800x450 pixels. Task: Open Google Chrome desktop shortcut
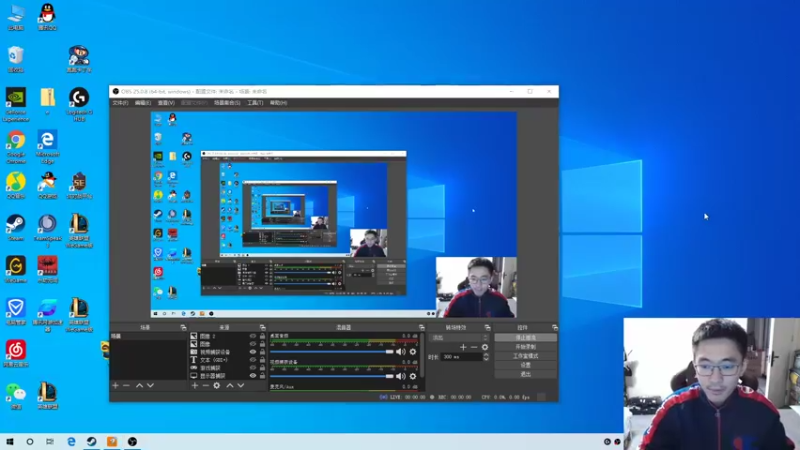click(x=16, y=146)
